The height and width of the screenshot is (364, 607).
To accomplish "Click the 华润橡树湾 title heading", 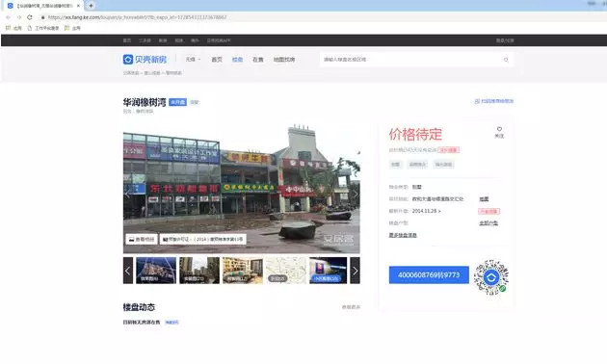I will tap(145, 102).
